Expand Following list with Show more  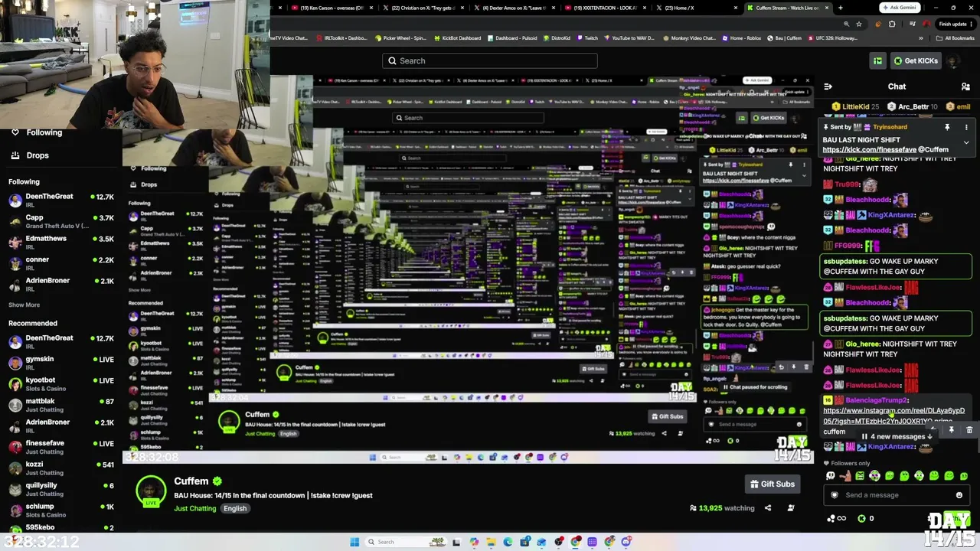(24, 305)
